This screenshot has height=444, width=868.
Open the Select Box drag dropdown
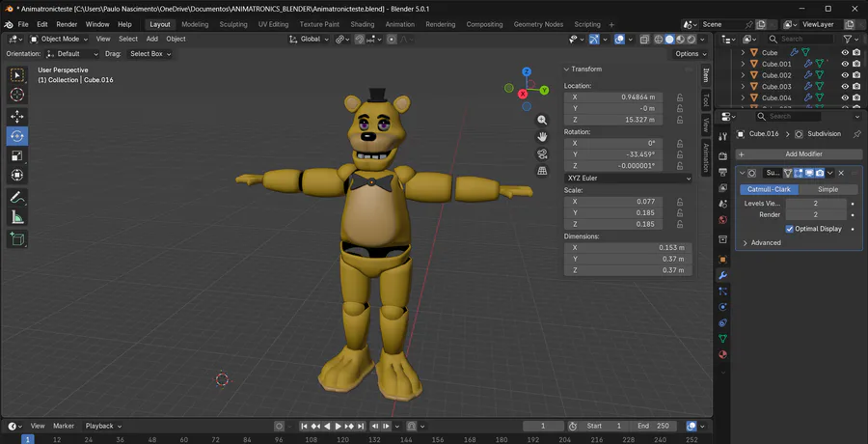[150, 54]
